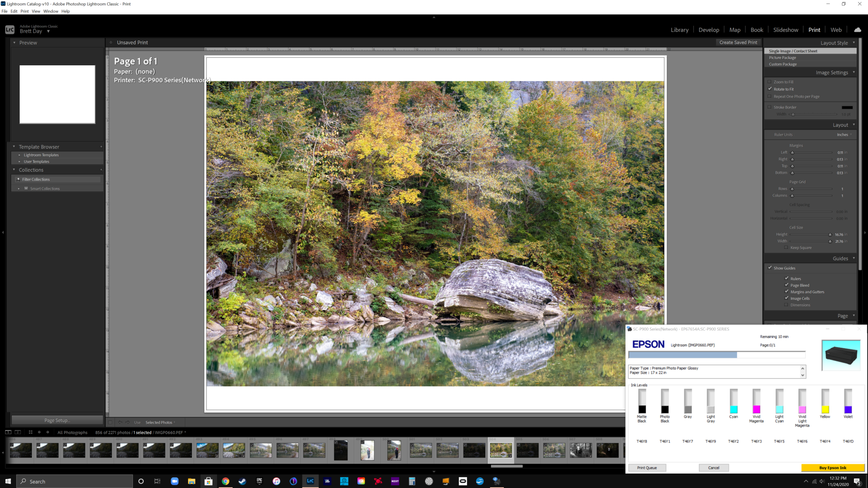Toggle Rotate to Fit checkbox
Image resolution: width=868 pixels, height=488 pixels.
[x=770, y=89]
